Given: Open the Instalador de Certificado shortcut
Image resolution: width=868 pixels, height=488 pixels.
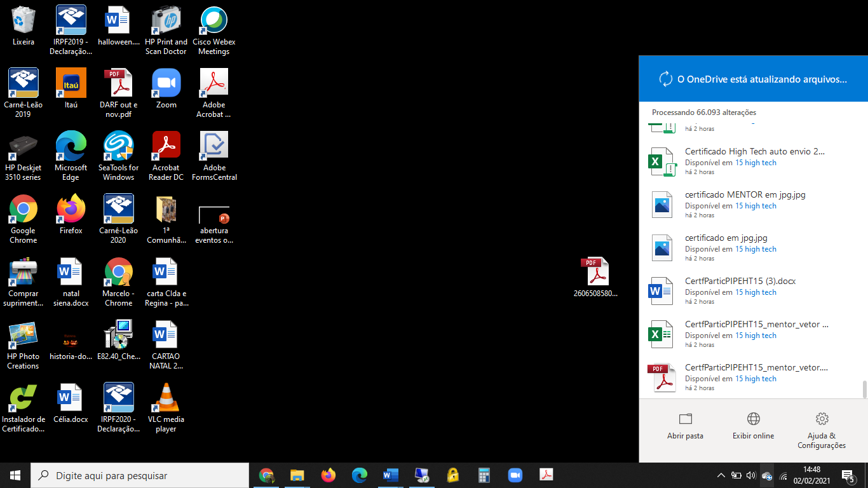Looking at the screenshot, I should pos(24,407).
